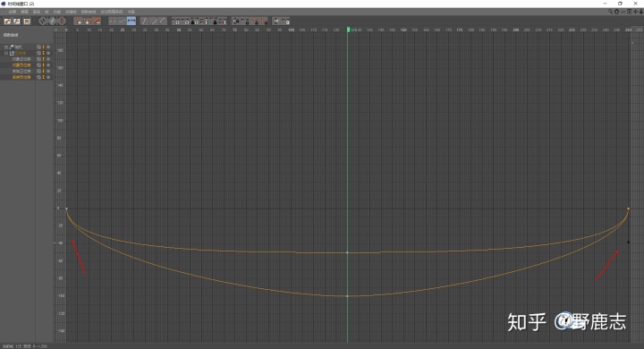Viewport: 644px width, 349px height.
Task: Switch to F-Curve mode icon
Action: click(16, 21)
